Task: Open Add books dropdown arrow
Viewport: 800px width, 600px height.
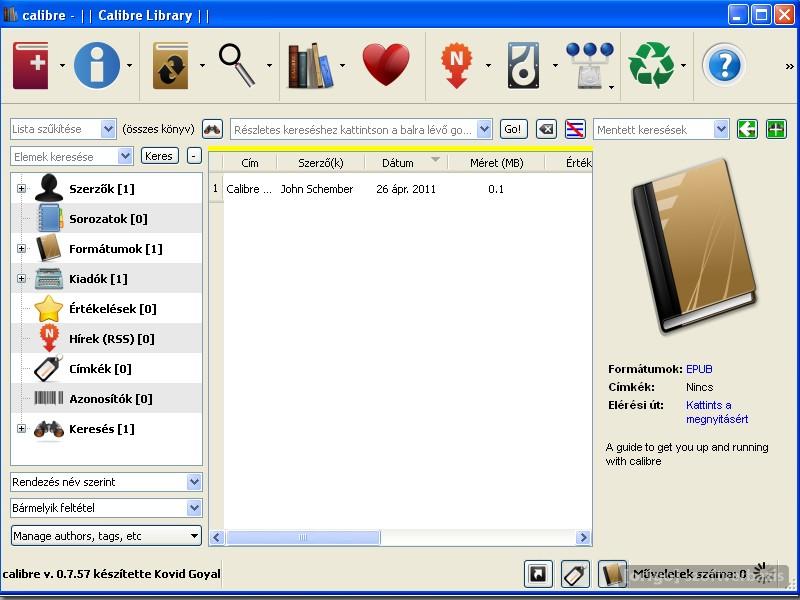Action: click(x=62, y=65)
